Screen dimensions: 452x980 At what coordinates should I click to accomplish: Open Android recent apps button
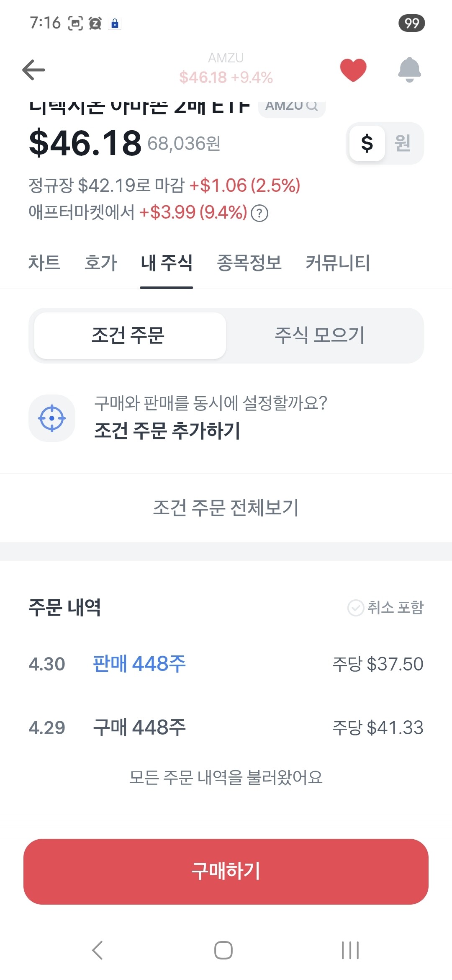tap(350, 950)
